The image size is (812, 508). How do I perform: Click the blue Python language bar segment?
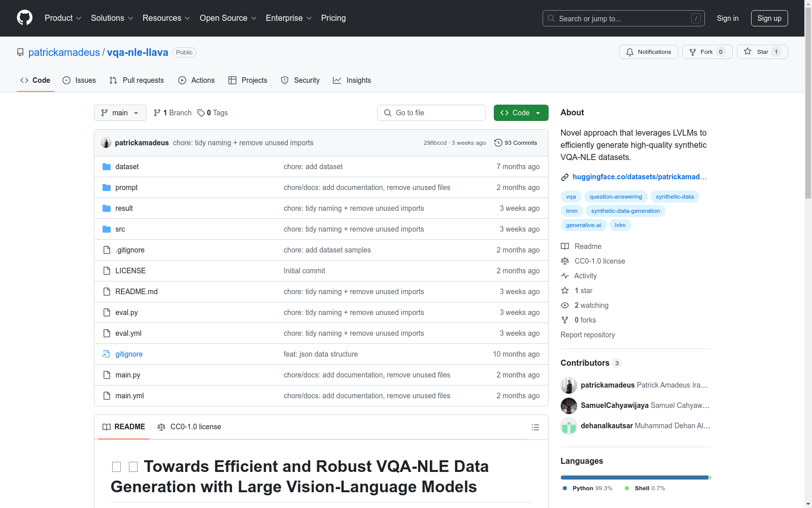point(634,478)
